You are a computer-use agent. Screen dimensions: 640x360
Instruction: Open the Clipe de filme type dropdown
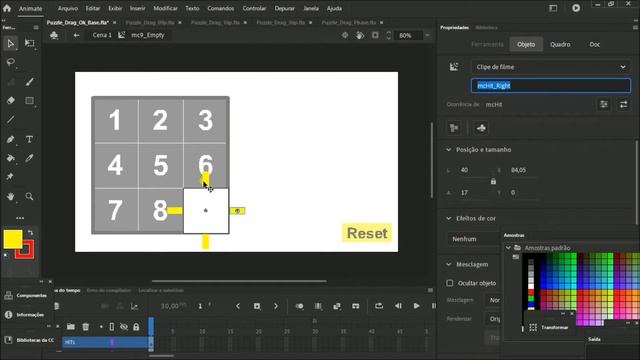(551, 67)
